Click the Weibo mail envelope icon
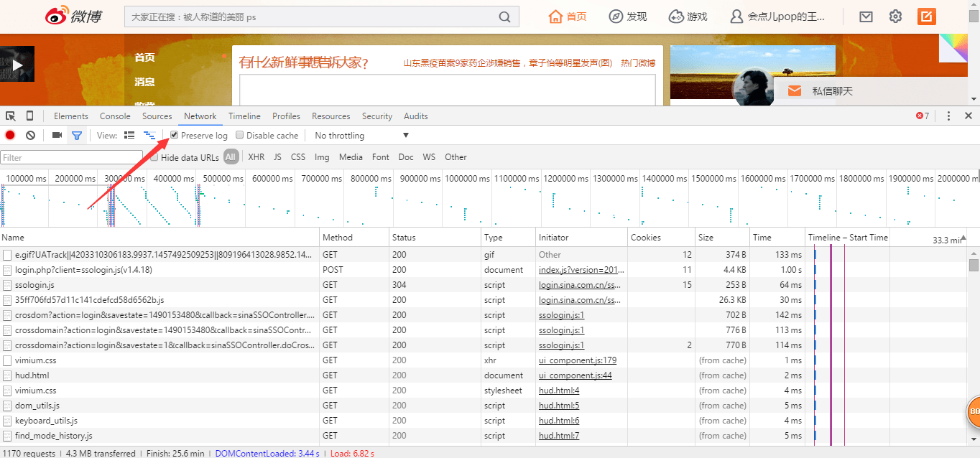This screenshot has width=980, height=458. pos(866,17)
